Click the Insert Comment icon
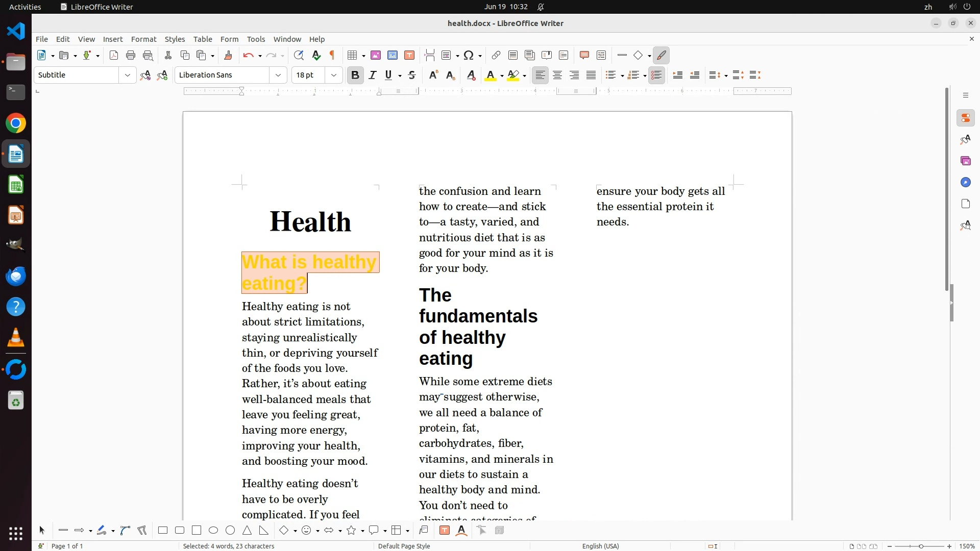This screenshot has height=551, width=980. pos(584,56)
